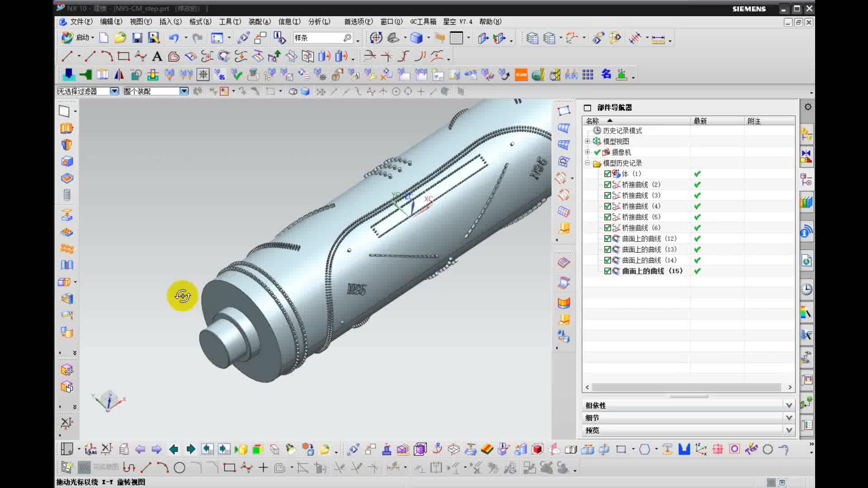Open the 分析 menu
Image resolution: width=868 pixels, height=488 pixels.
(x=319, y=21)
